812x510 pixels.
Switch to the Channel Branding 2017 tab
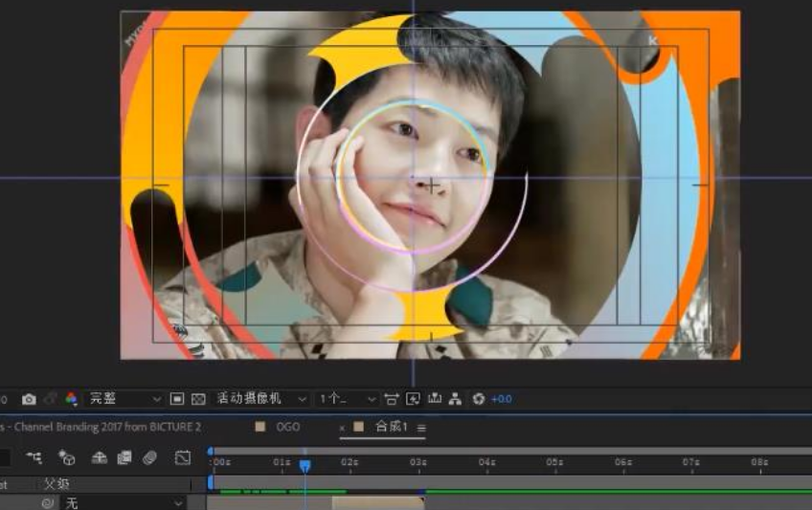tap(101, 427)
